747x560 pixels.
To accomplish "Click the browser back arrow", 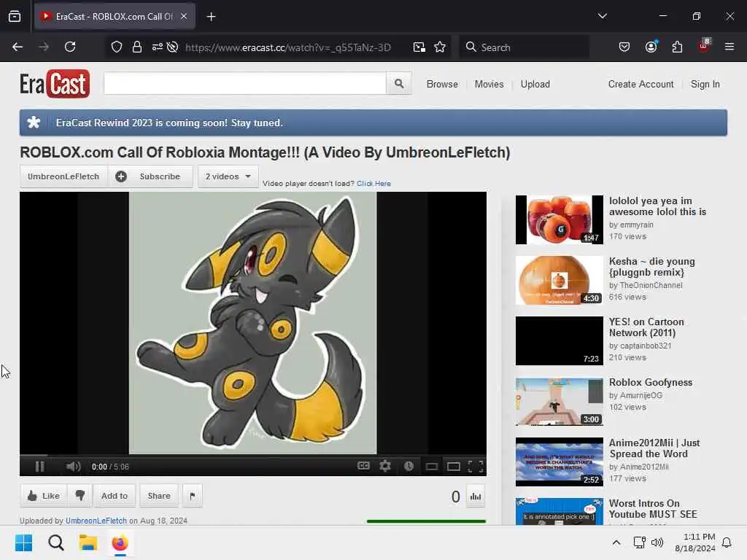I will click(18, 47).
